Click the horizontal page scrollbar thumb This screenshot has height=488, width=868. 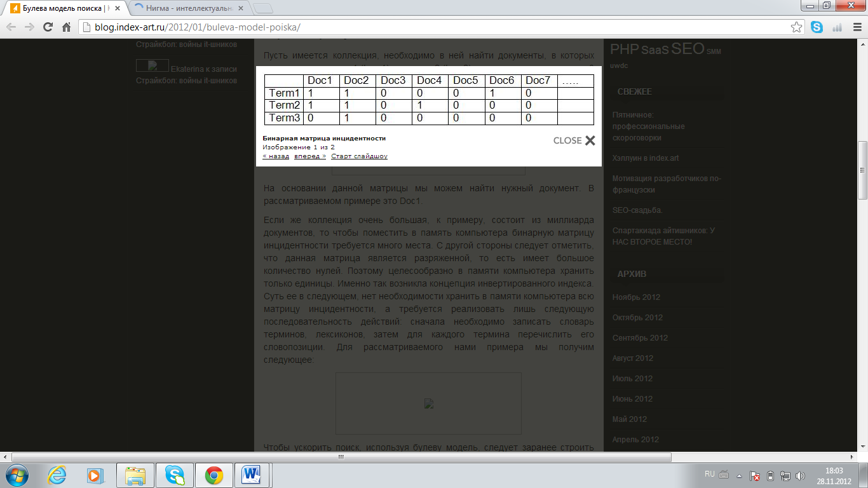(x=342, y=457)
